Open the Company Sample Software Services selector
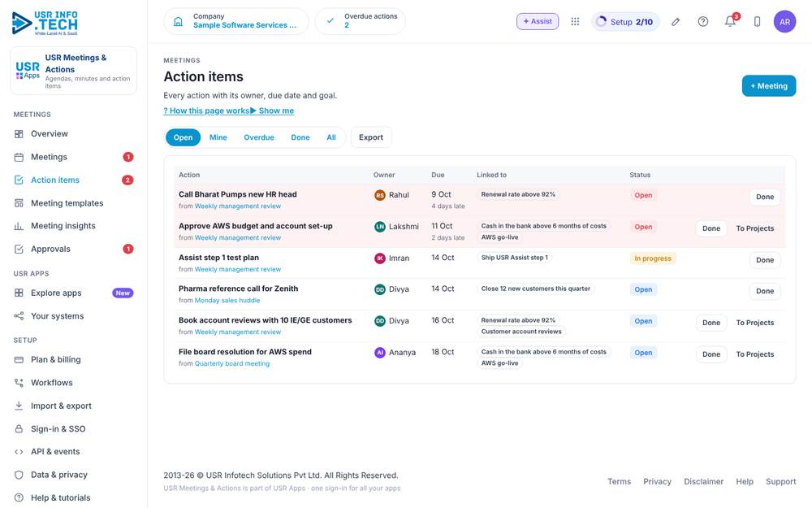The height and width of the screenshot is (508, 812). [236, 21]
